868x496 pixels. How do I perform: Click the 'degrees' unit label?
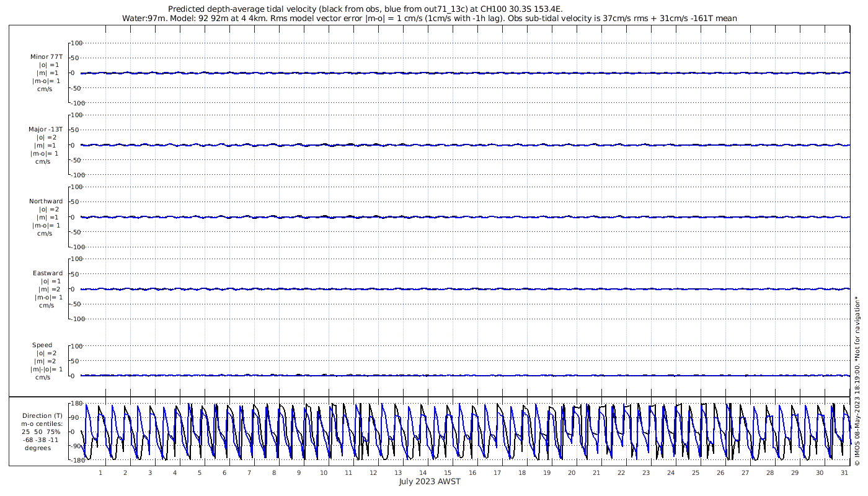38,448
